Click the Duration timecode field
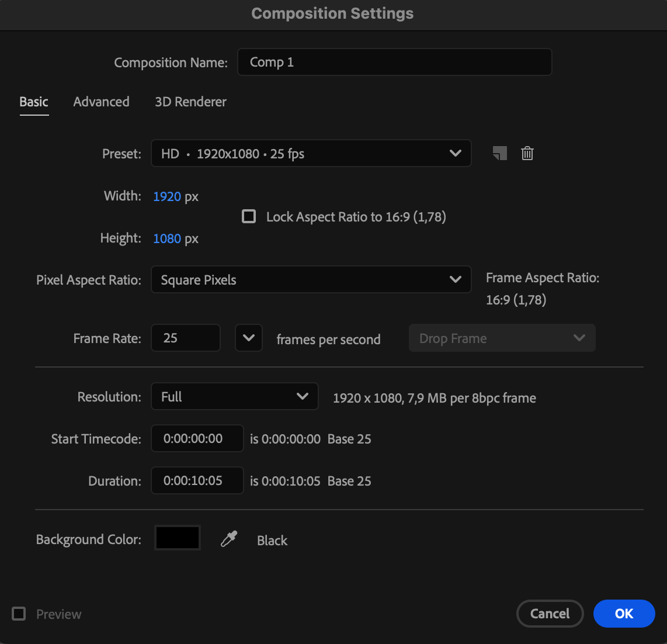 197,481
